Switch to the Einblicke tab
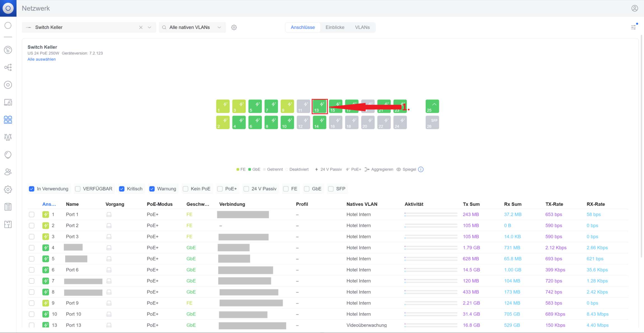Screen dimensions: 644x333 (x=335, y=27)
